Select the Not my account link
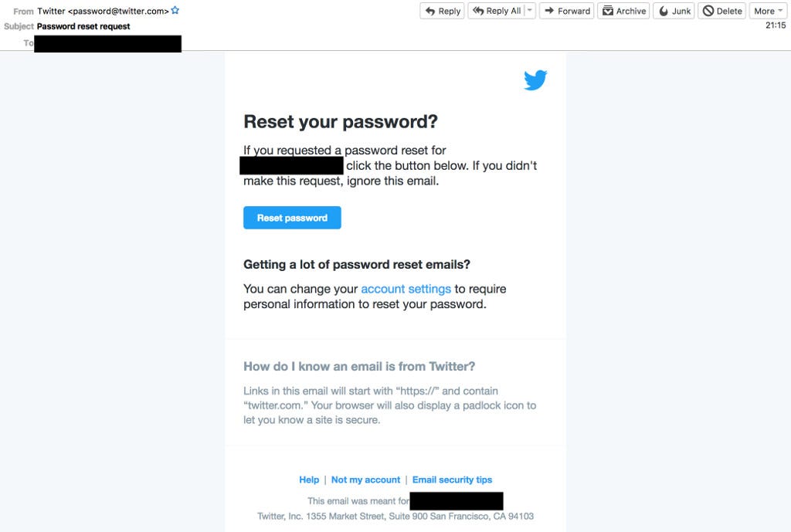 (x=365, y=480)
